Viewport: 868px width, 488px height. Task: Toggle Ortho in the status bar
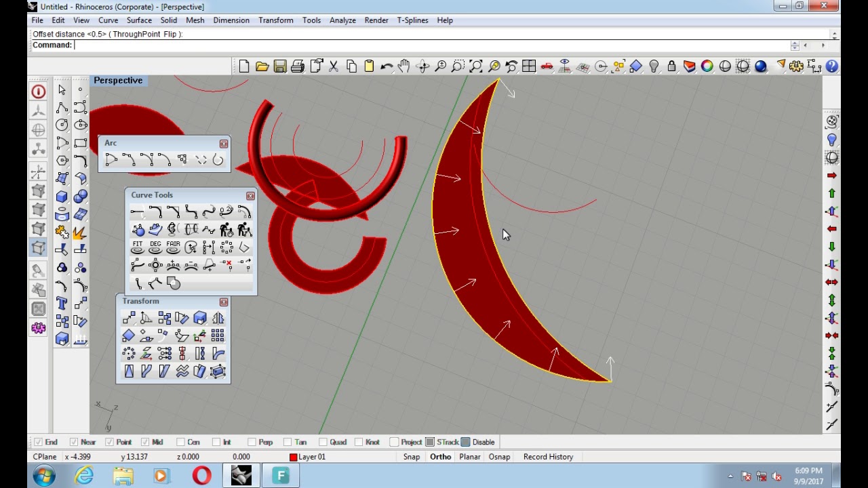tap(440, 457)
